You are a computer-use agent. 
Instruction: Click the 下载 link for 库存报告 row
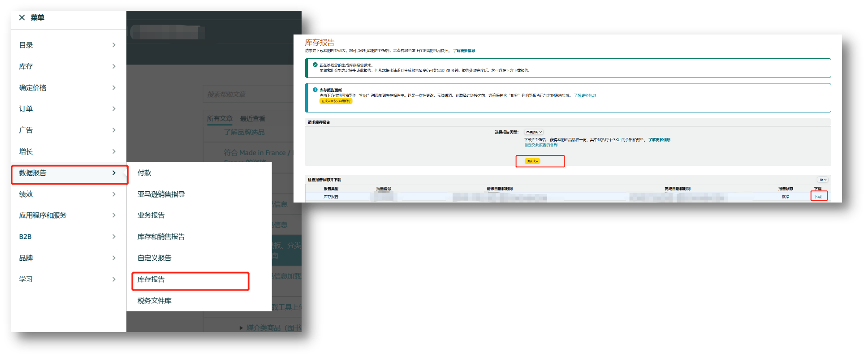818,197
